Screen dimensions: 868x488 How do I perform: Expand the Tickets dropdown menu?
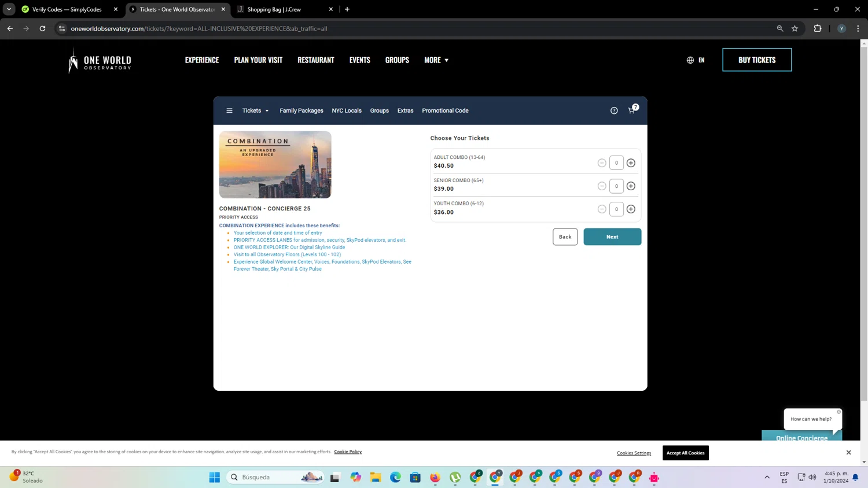click(x=255, y=110)
